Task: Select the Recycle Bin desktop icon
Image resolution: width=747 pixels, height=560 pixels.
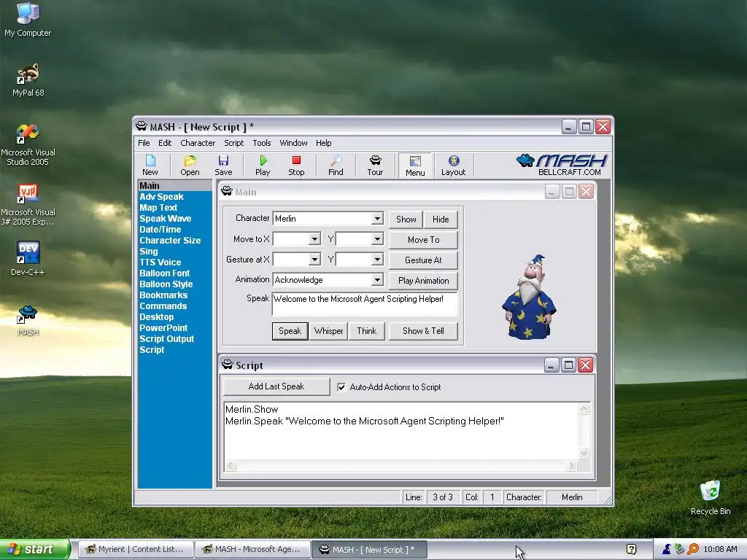Action: [711, 497]
